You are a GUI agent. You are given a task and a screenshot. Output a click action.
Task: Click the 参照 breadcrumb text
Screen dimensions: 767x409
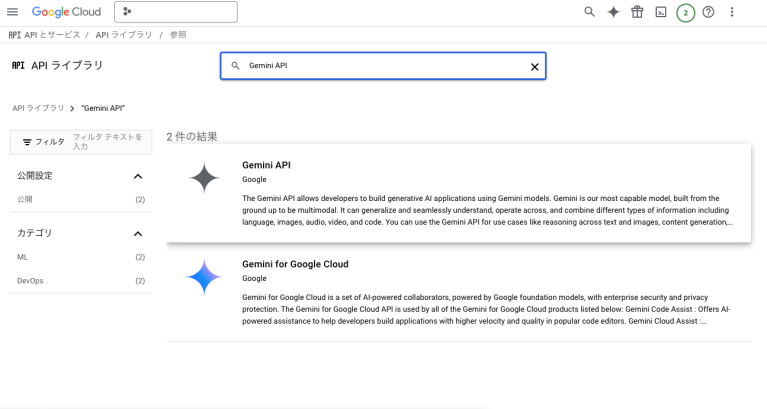(x=178, y=35)
